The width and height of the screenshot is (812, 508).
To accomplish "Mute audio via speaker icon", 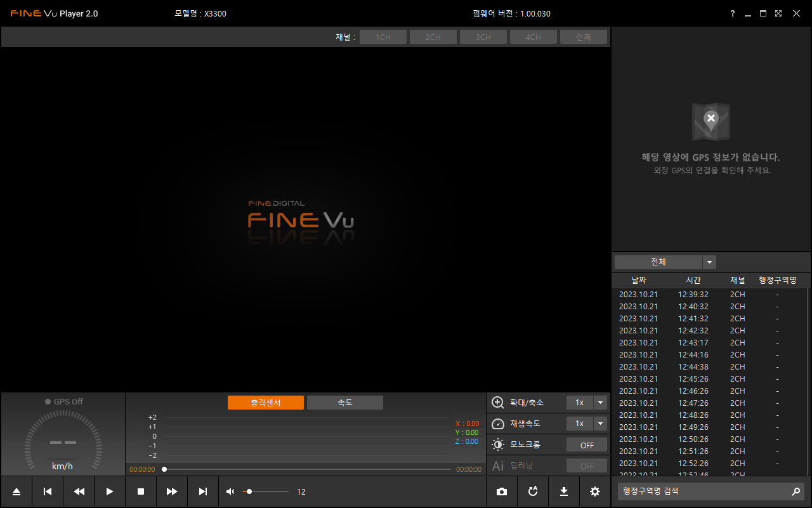I will 230,491.
